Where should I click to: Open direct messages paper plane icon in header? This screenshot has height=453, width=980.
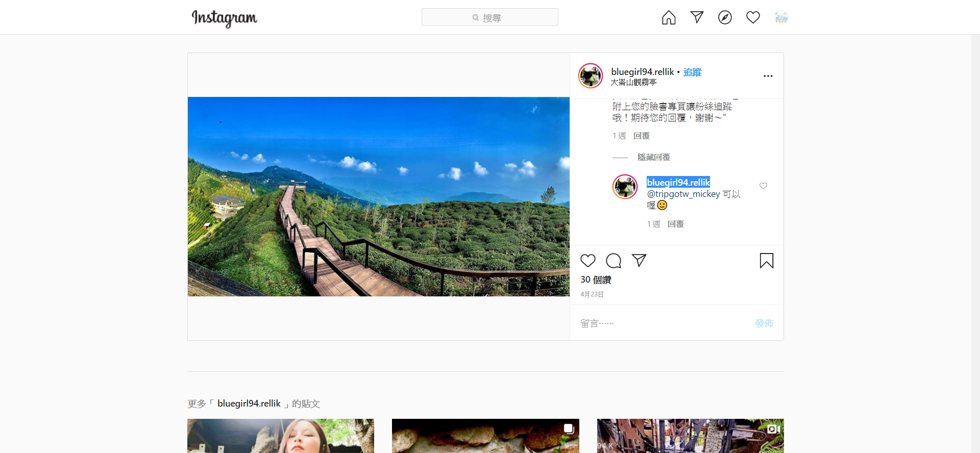click(697, 17)
